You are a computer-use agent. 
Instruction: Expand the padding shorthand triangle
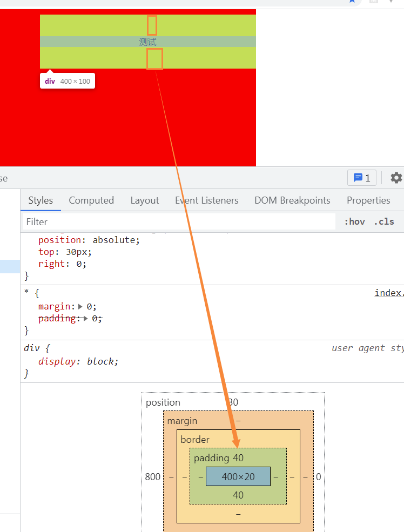coord(85,318)
